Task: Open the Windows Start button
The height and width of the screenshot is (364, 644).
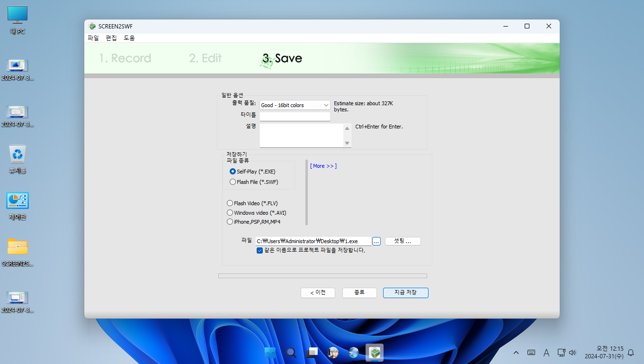Action: [270, 353]
